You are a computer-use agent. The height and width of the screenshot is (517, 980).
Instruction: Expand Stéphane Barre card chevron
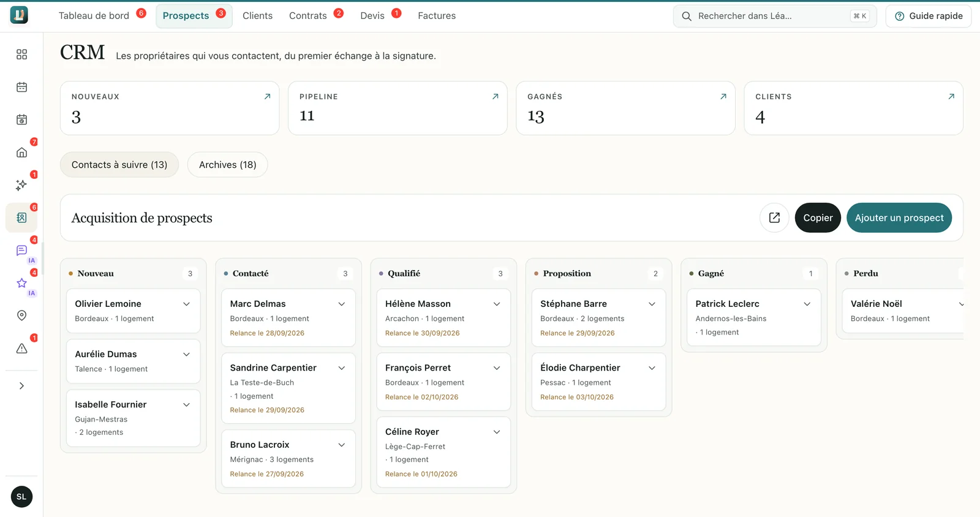coord(652,304)
